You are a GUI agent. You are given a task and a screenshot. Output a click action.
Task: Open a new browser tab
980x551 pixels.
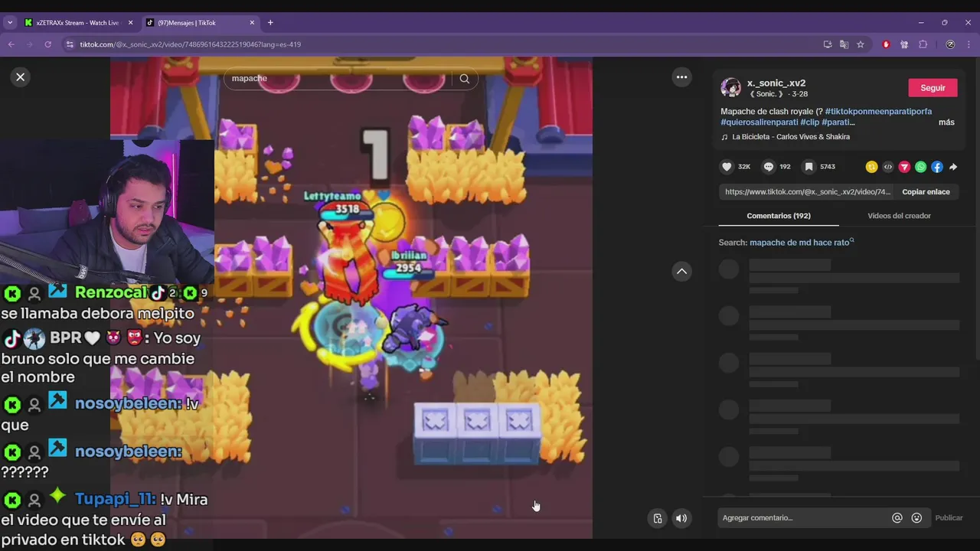pyautogui.click(x=270, y=23)
